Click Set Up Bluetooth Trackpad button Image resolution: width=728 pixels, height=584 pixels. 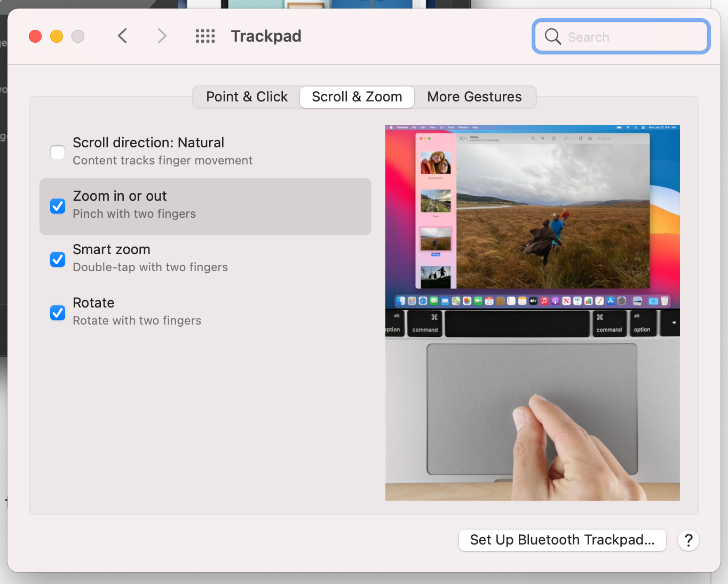(562, 540)
